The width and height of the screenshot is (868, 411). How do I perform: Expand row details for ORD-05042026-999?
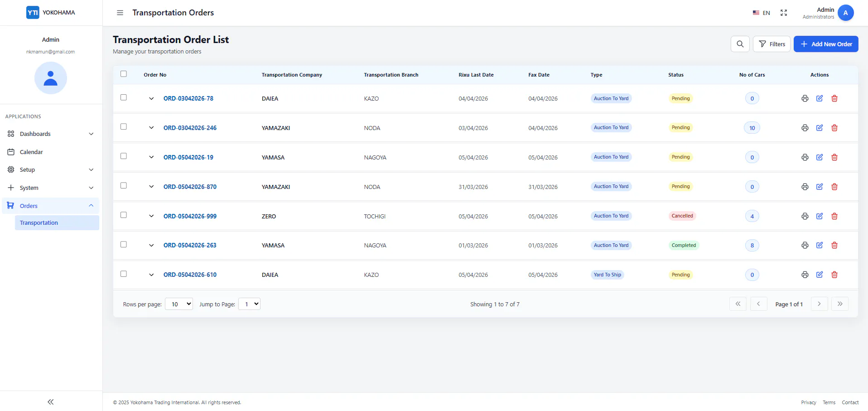(x=151, y=216)
